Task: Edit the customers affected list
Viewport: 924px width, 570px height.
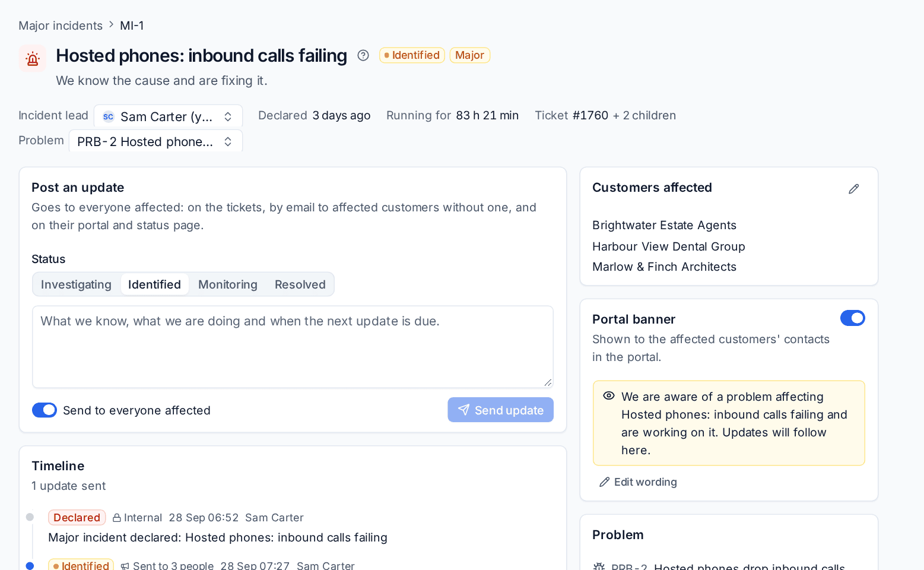Action: point(853,189)
